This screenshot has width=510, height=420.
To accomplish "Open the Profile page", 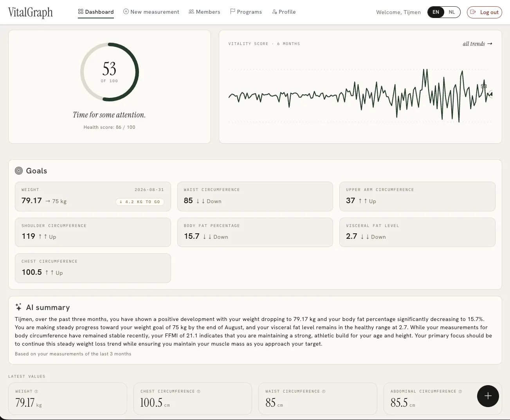I will 284,12.
